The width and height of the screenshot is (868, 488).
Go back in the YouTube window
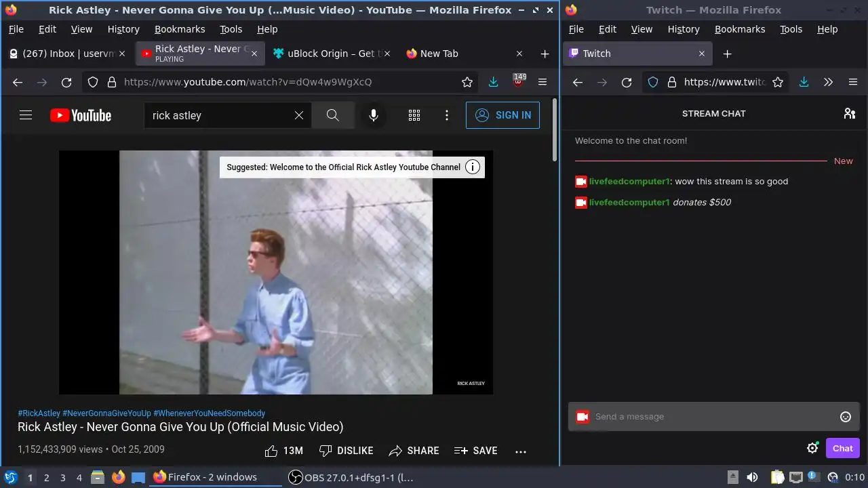18,82
